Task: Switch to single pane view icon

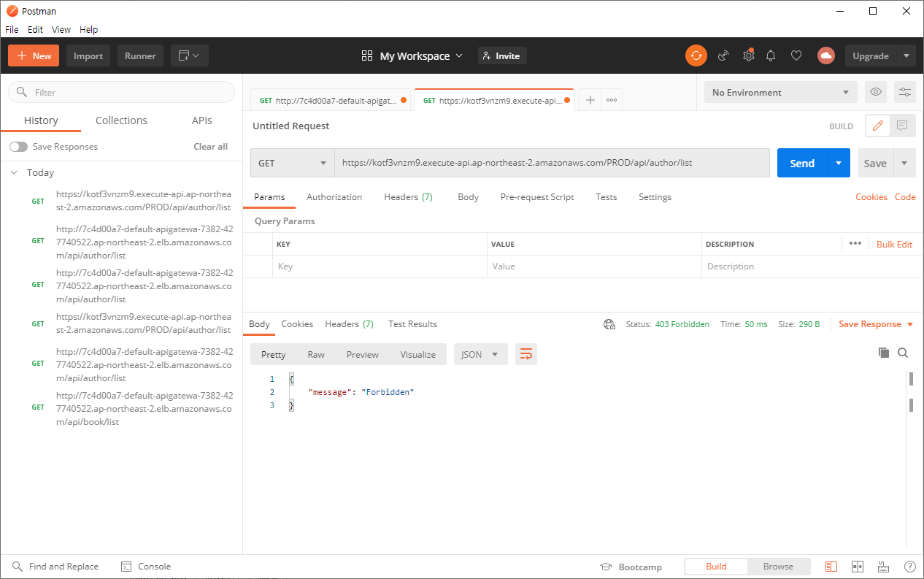Action: tap(831, 567)
